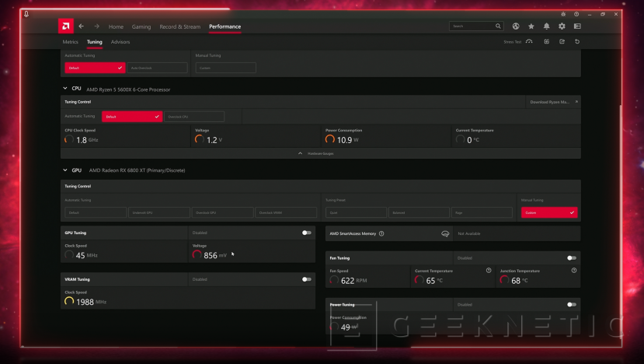The width and height of the screenshot is (644, 364).
Task: Choose the Undervolt GPU preset
Action: tap(159, 212)
